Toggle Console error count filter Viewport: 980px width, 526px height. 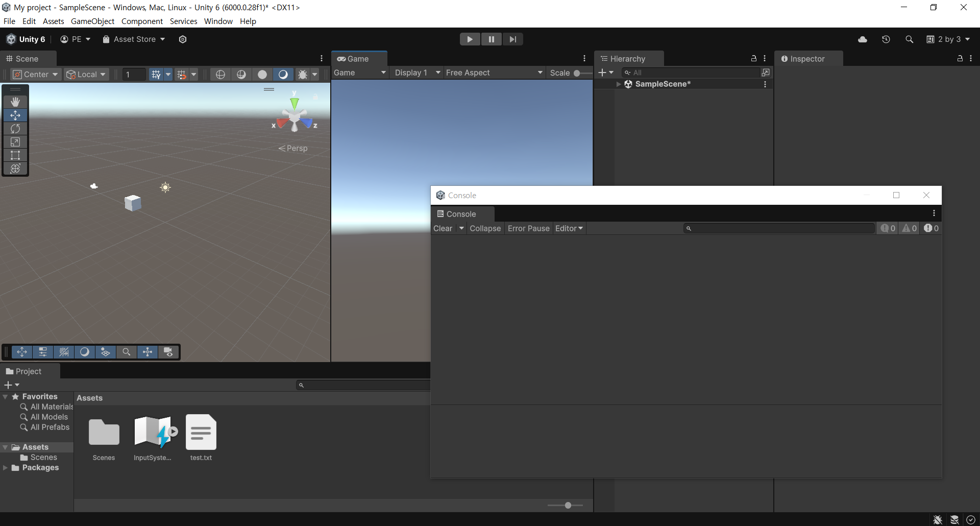(931, 228)
